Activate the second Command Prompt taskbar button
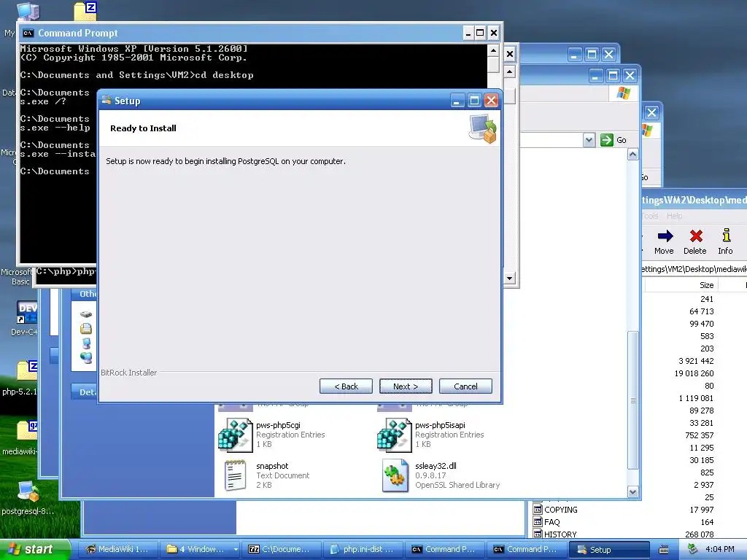The width and height of the screenshot is (747, 560). 527,550
